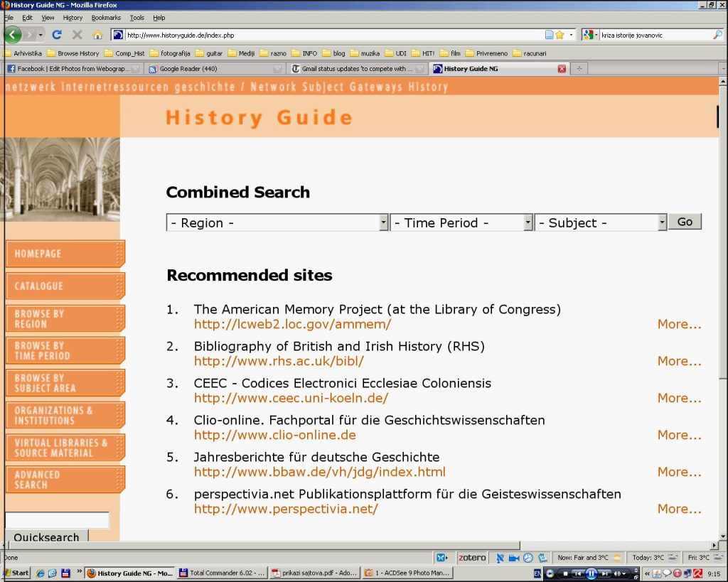Click the magnifier icon in search box
This screenshot has height=582, width=728.
pos(717,34)
